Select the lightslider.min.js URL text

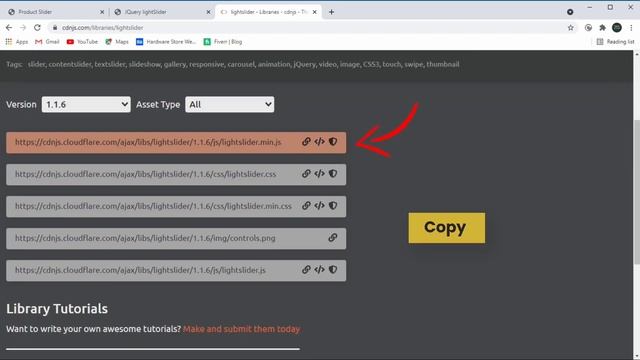[148, 142]
